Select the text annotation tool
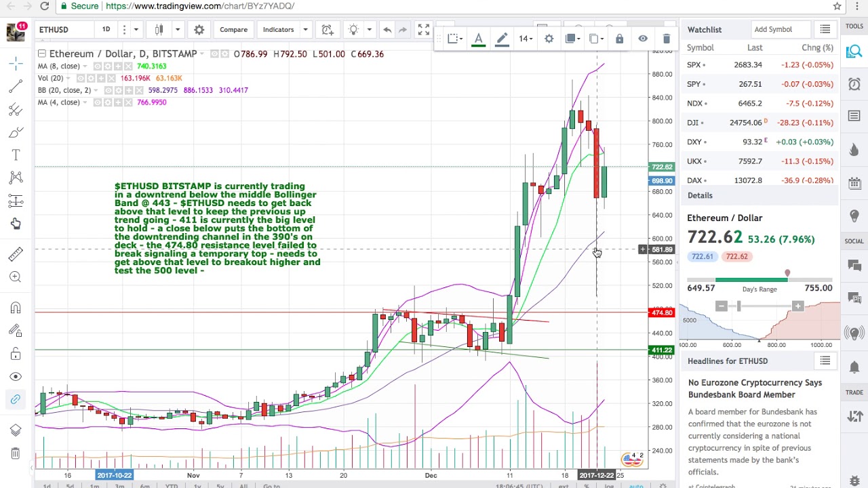This screenshot has width=868, height=488. [16, 155]
